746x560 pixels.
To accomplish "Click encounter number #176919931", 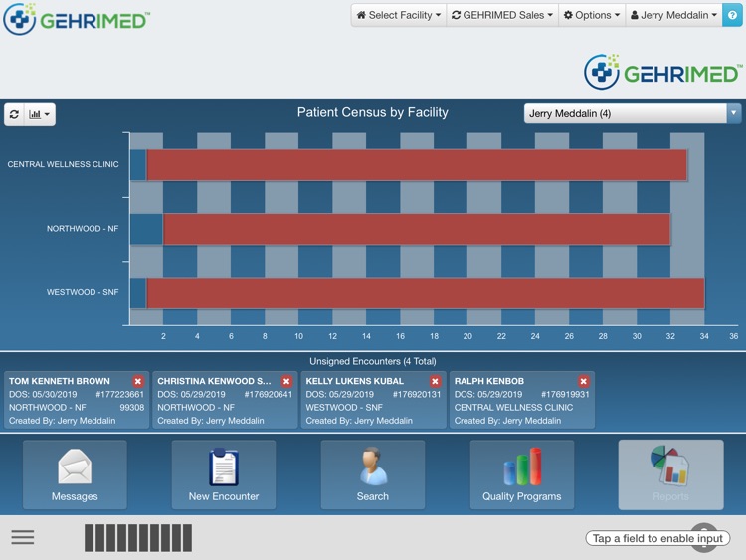I will pyautogui.click(x=565, y=395).
